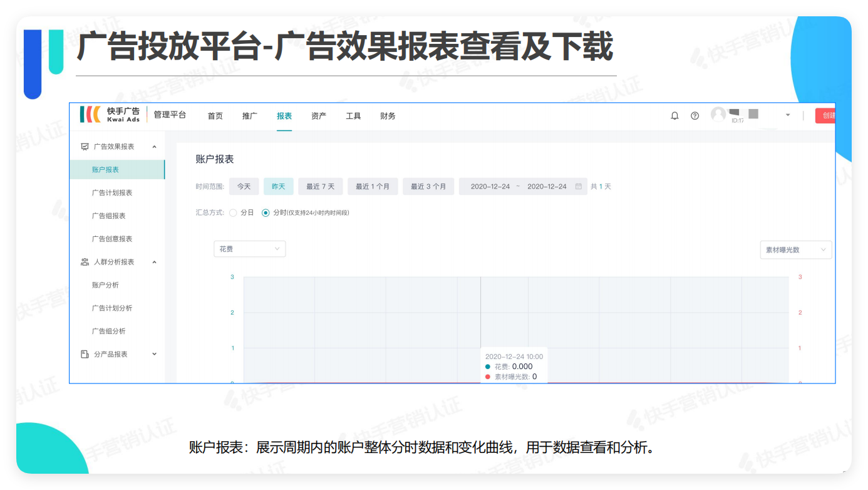
Task: Choose 最近 1 个月 range
Action: pyautogui.click(x=373, y=186)
